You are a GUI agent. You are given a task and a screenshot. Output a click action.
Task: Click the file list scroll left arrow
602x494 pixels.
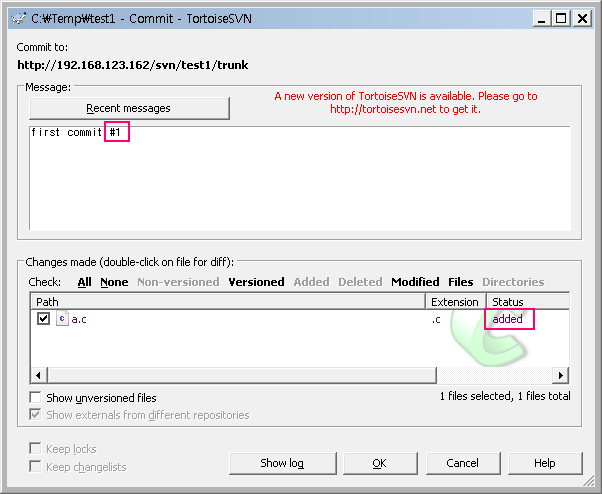click(x=38, y=375)
